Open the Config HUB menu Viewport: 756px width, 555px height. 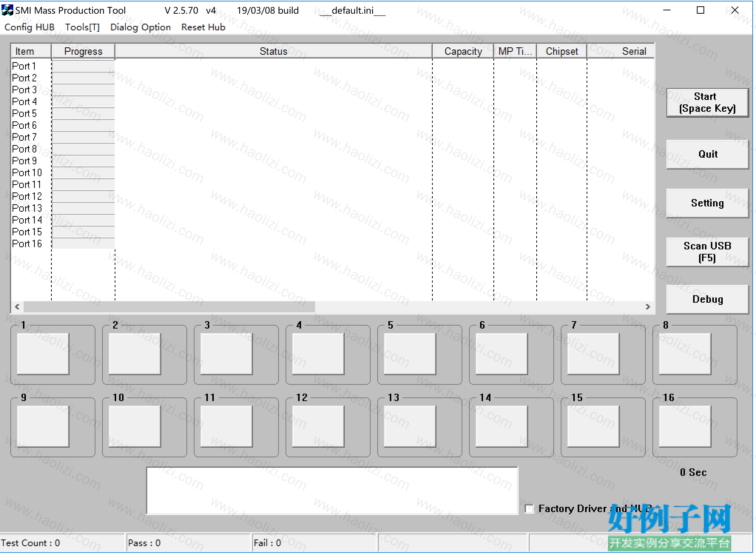coord(30,27)
